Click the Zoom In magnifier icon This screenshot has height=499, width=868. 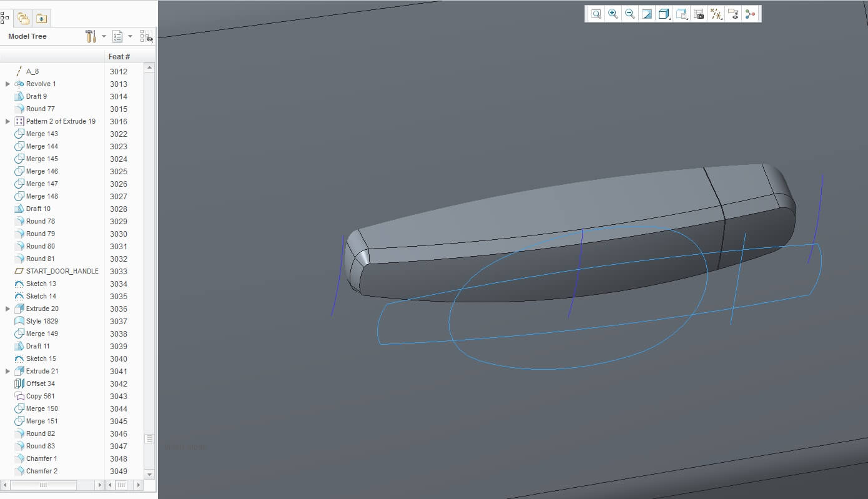[613, 14]
